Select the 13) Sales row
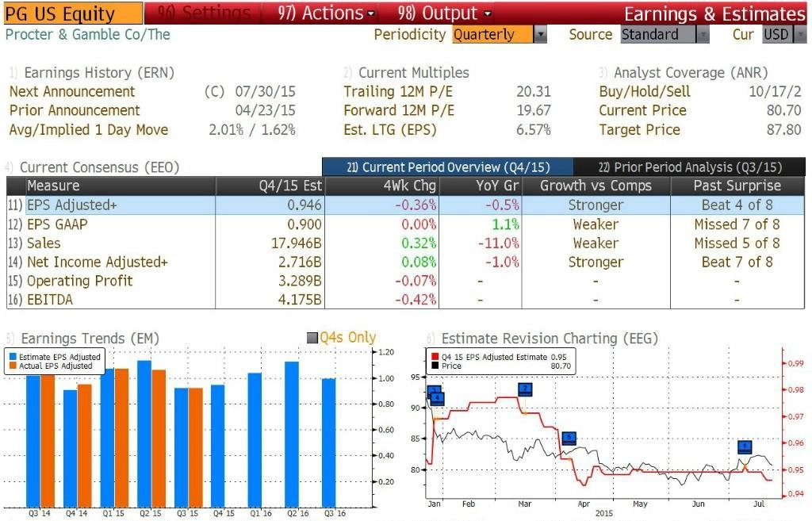 pos(405,243)
